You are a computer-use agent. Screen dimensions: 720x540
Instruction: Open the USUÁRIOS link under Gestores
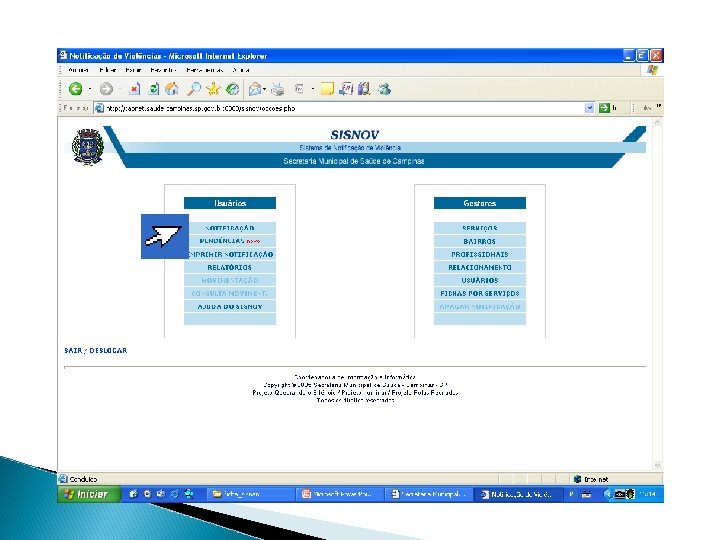pos(480,280)
